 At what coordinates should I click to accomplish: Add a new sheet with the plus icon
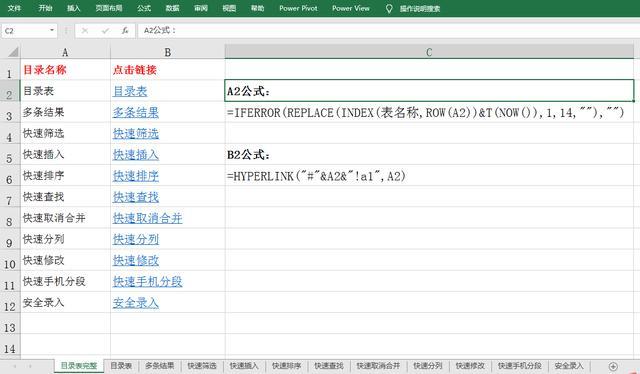[613, 366]
